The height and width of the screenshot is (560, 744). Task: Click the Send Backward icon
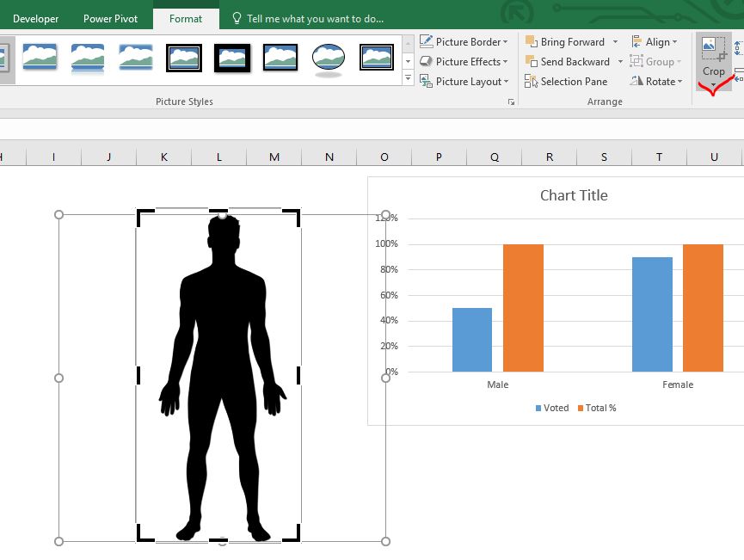pos(531,62)
